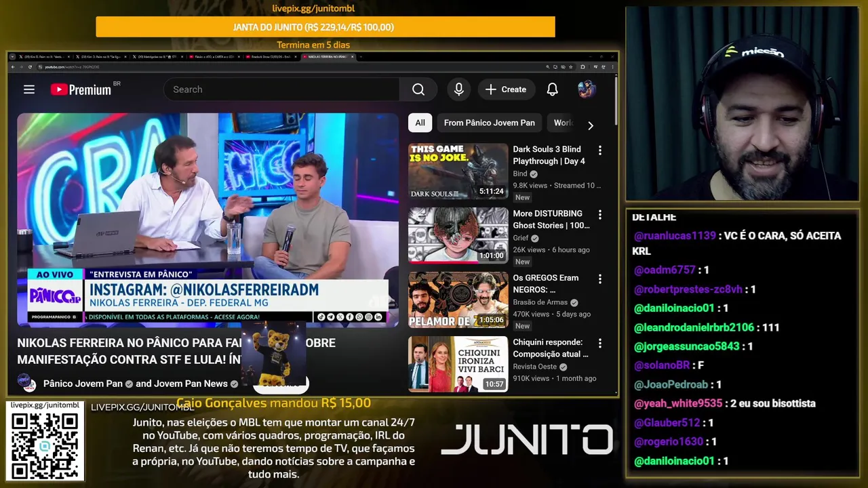
Task: Click chat username @rogerio1630
Action: [669, 441]
